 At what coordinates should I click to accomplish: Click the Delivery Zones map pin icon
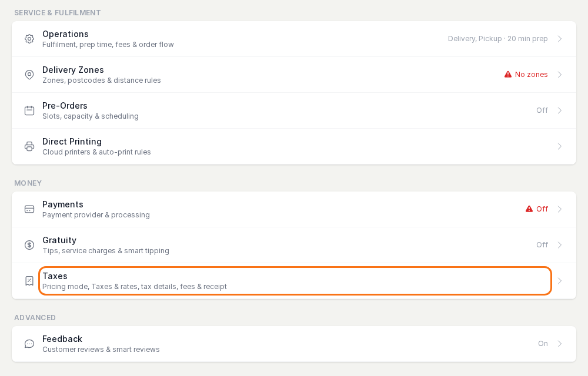click(29, 75)
